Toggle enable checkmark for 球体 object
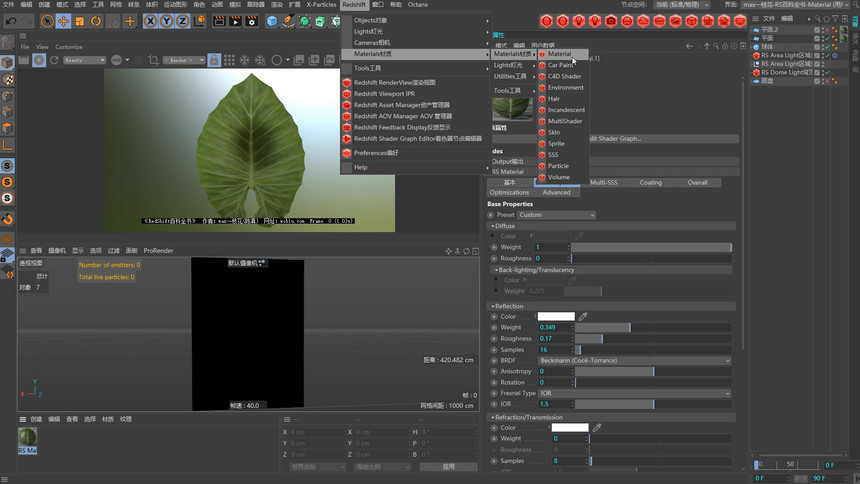Screen dimensions: 860x484 coord(827,47)
